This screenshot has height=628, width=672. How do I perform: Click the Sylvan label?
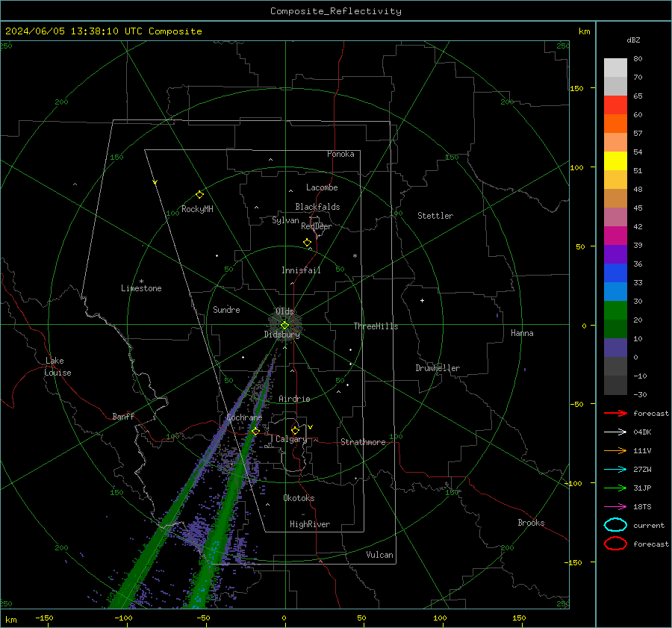click(x=285, y=220)
